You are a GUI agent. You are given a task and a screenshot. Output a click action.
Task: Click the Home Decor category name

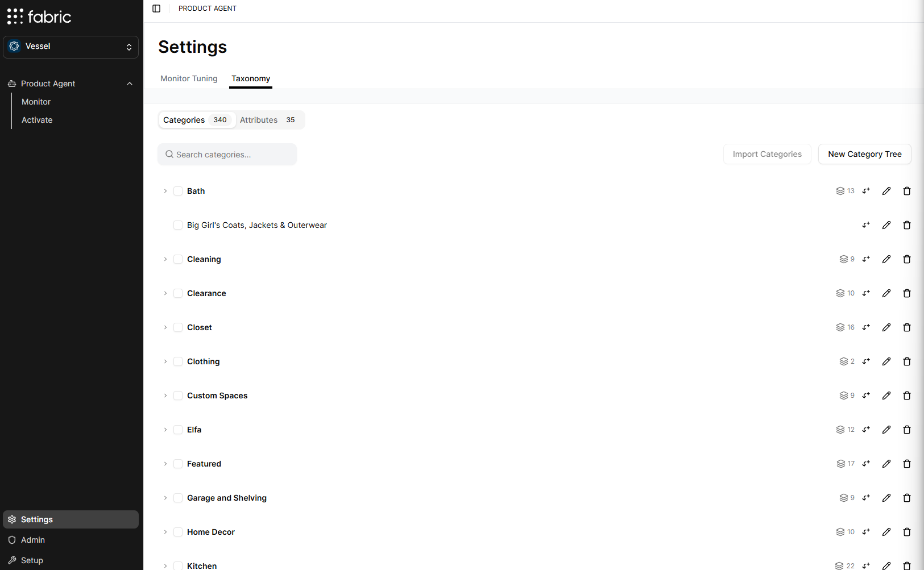click(211, 532)
